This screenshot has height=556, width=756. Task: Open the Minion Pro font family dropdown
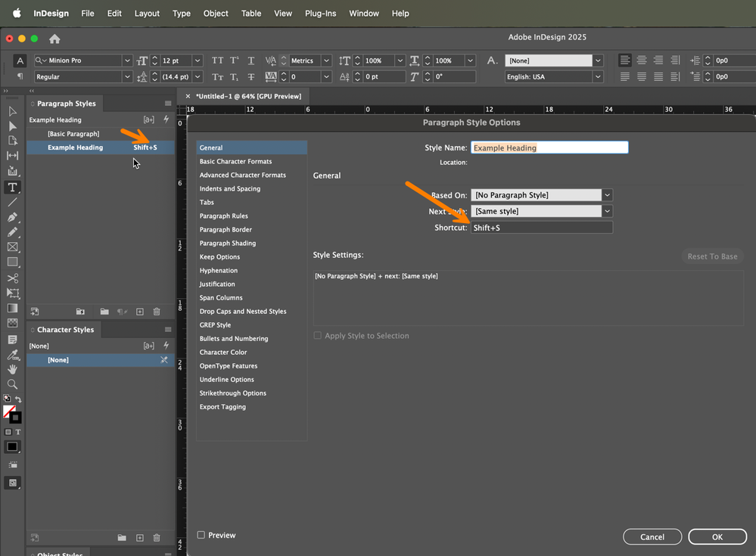127,61
